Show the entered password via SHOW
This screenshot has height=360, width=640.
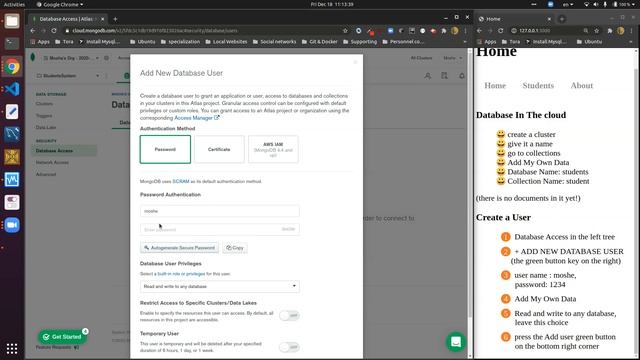288,229
